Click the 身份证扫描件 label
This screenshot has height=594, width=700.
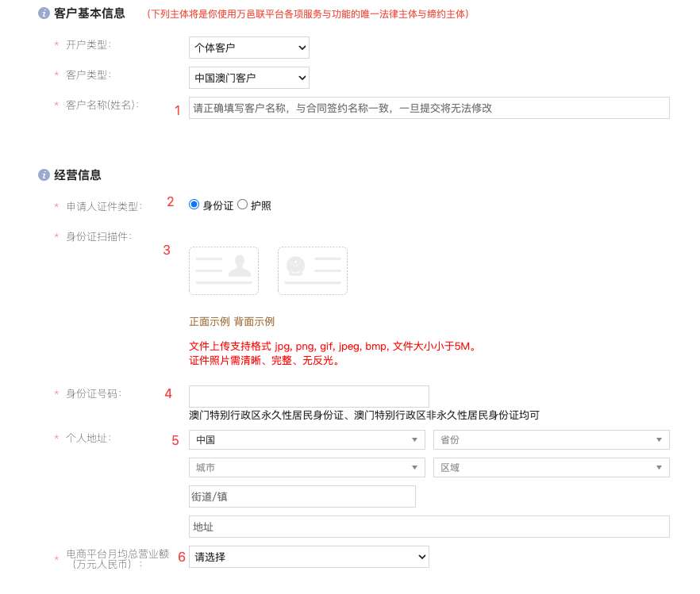coord(99,236)
